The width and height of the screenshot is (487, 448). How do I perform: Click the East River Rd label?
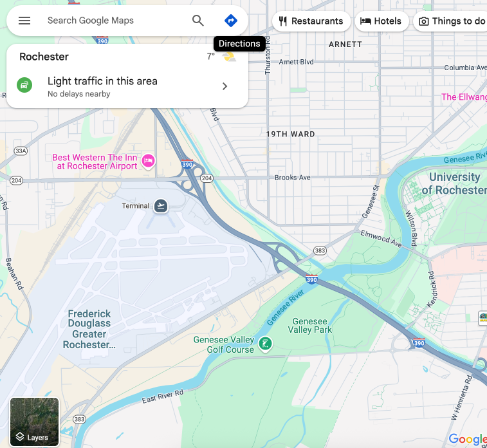click(x=163, y=397)
